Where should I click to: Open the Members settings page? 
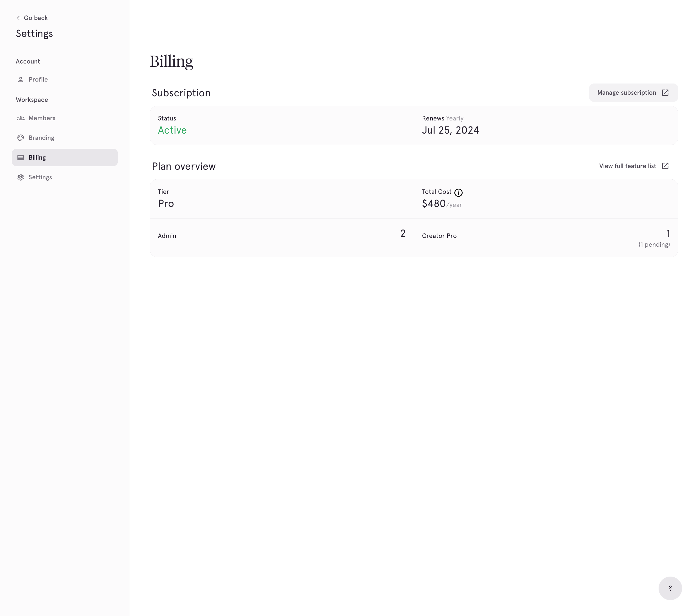(65, 118)
